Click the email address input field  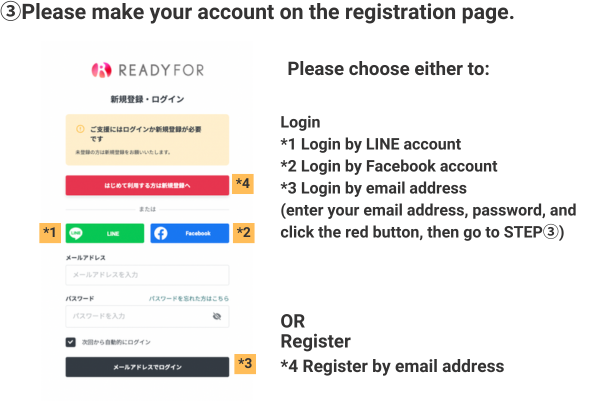pos(147,274)
